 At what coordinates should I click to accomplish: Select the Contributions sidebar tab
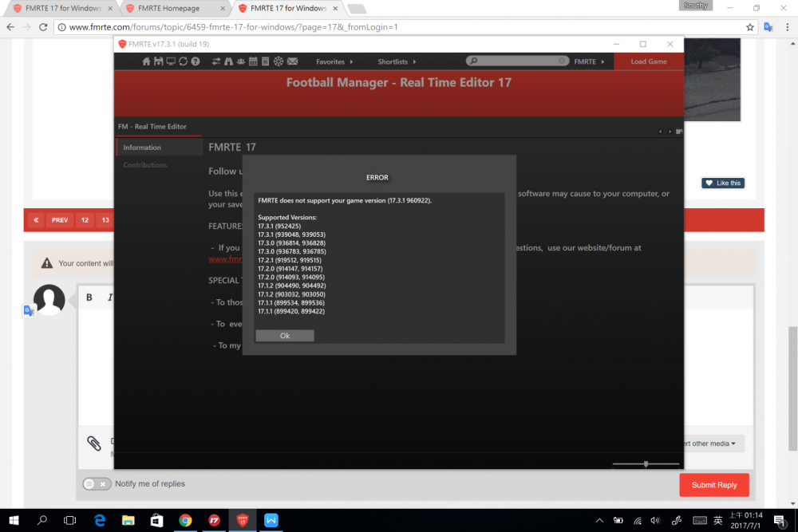tap(145, 165)
